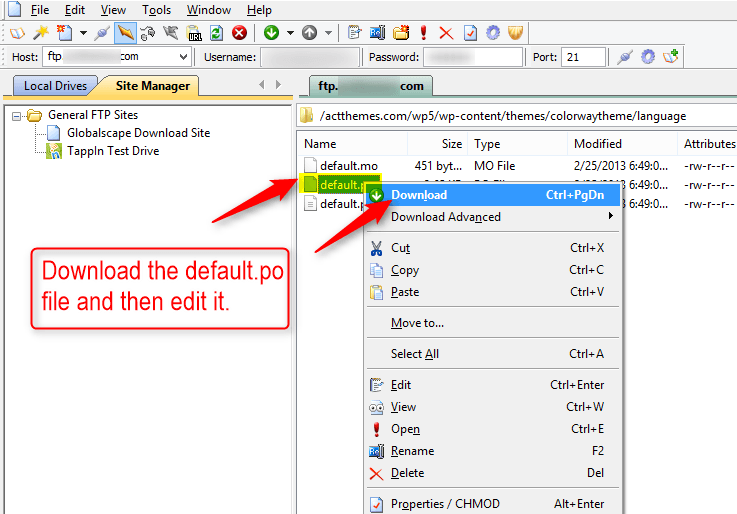Choose Download from the context menu

493,195
